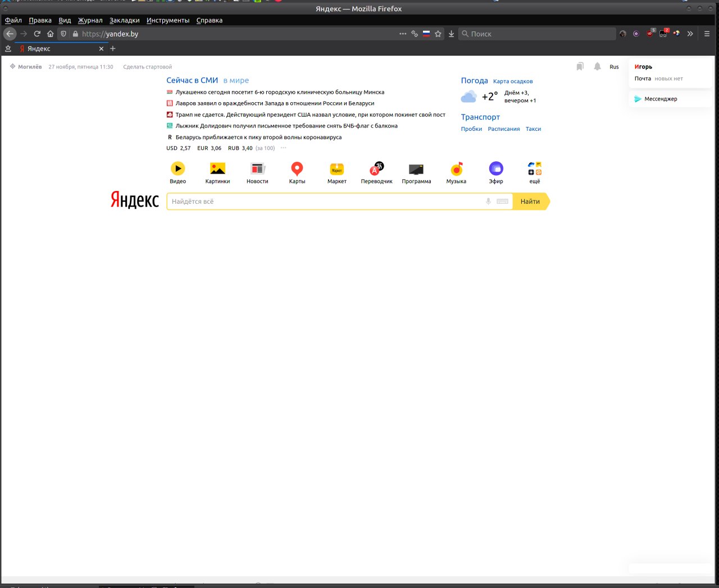Screen dimensions: 719x588
Task: Open Yandex Картинки service
Action: point(217,173)
